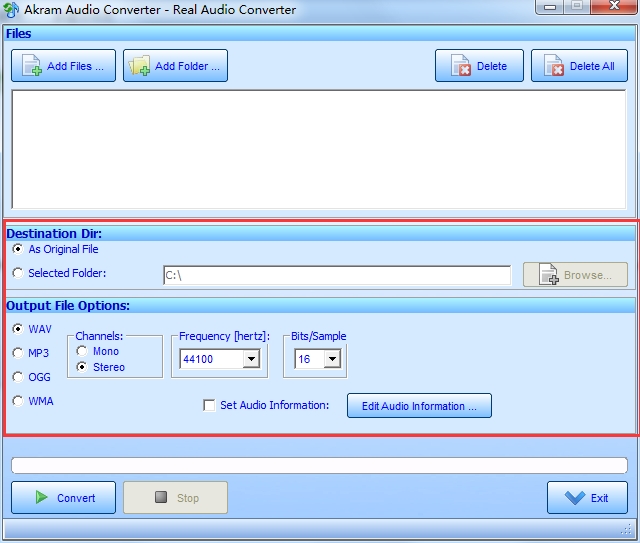Enable the Set Audio Information checkbox
Viewport: 640px width, 543px height.
pos(209,405)
